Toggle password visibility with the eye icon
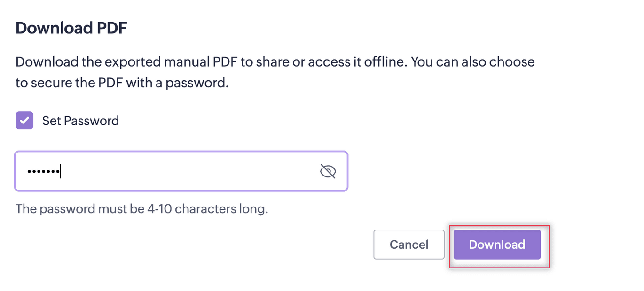Viewport: 644px width, 291px height. [328, 172]
